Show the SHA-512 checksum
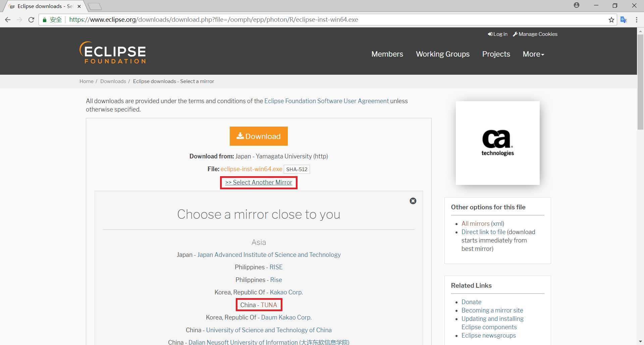The height and width of the screenshot is (345, 644). [x=297, y=169]
